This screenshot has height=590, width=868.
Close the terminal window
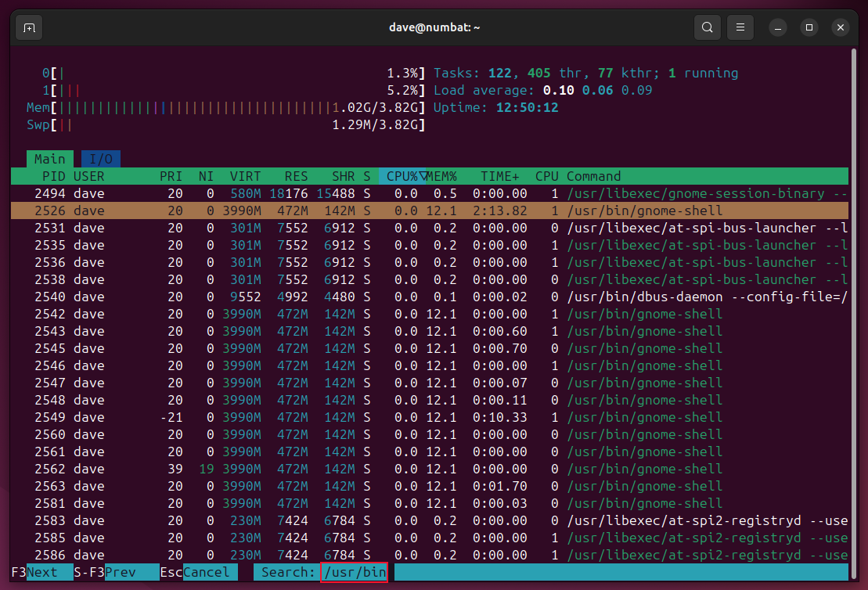840,27
